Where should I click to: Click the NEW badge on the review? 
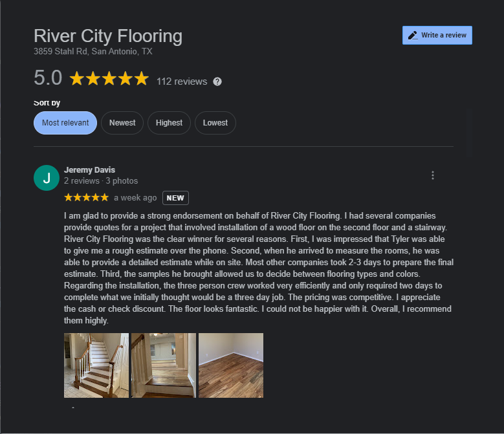click(175, 198)
